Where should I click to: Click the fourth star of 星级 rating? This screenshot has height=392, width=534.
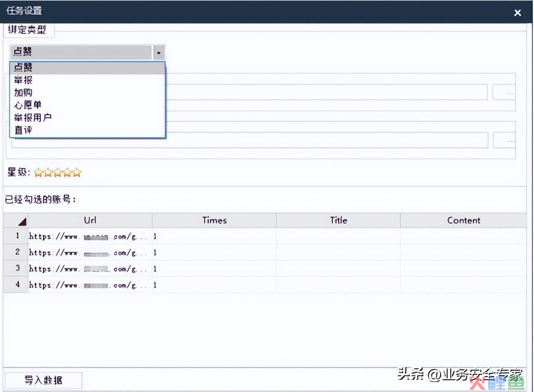[x=67, y=172]
